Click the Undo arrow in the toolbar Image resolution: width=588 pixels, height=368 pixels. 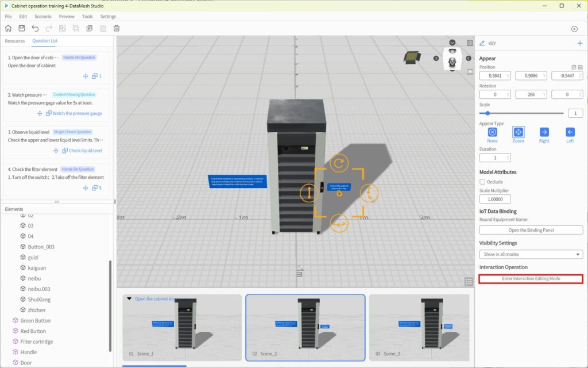point(36,28)
